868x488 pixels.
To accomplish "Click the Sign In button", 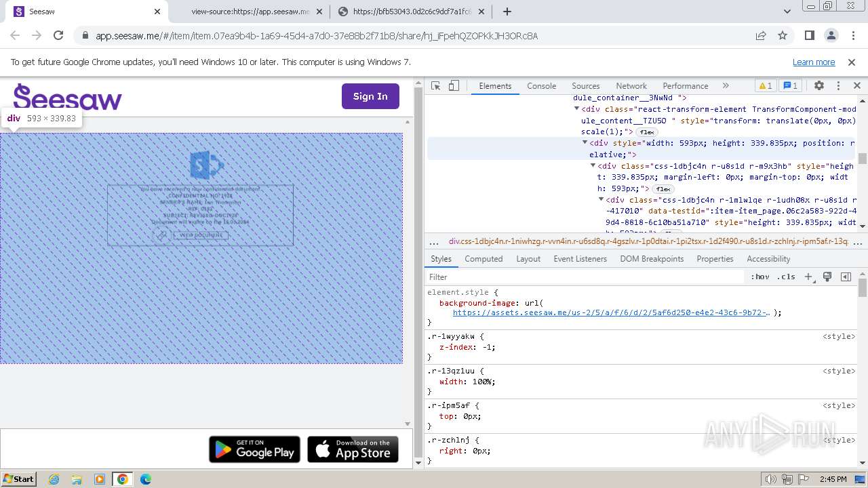I will click(370, 96).
